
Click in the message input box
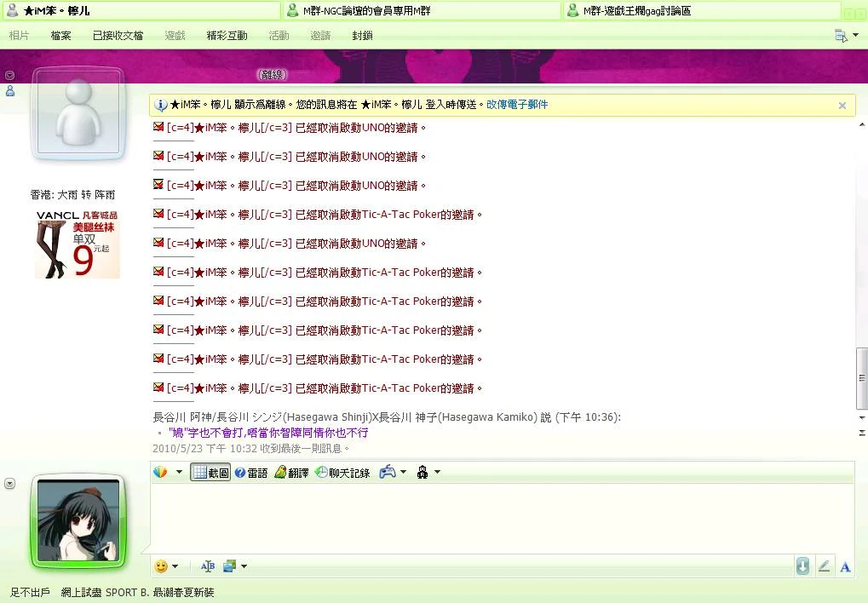click(x=503, y=518)
